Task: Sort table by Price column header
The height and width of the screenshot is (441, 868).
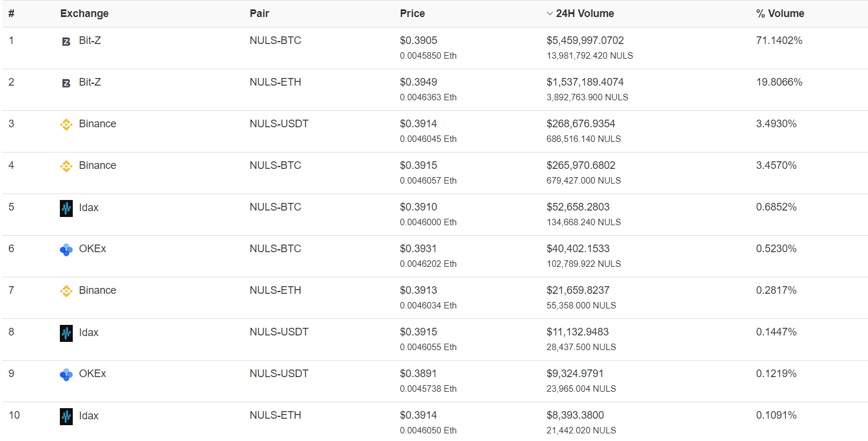Action: 412,13
